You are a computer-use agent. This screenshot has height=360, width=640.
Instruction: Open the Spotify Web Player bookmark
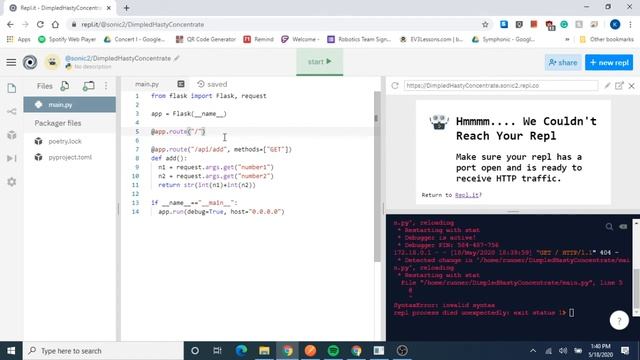click(x=67, y=39)
